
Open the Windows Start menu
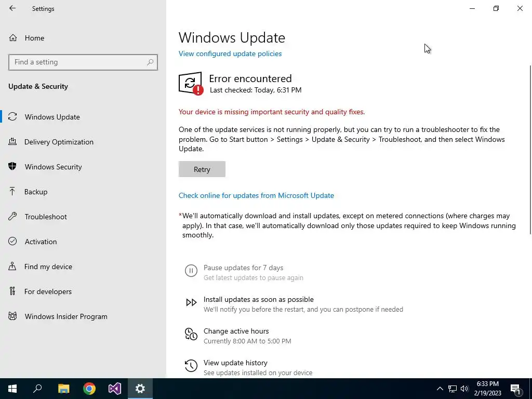tap(12, 389)
